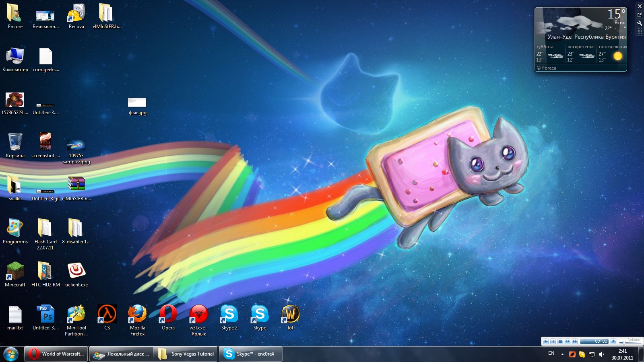Select the фыв.jpg image file
The width and height of the screenshot is (644, 362).
[137, 106]
